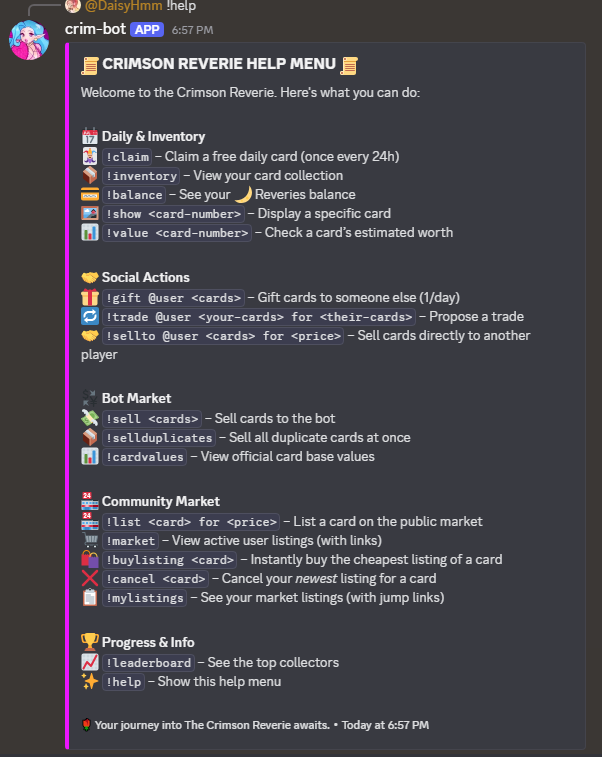Click the APP badge next to crim-bot
Image resolution: width=602 pixels, height=757 pixels.
click(147, 29)
